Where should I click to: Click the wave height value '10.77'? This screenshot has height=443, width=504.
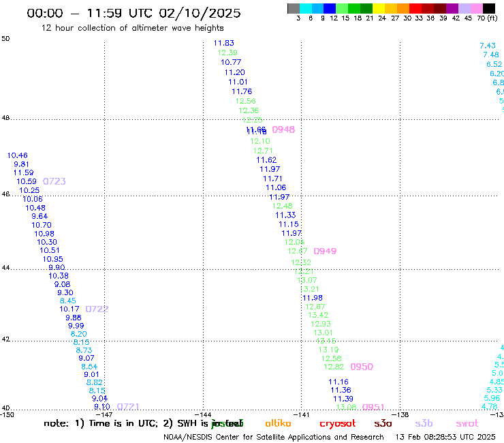231,63
